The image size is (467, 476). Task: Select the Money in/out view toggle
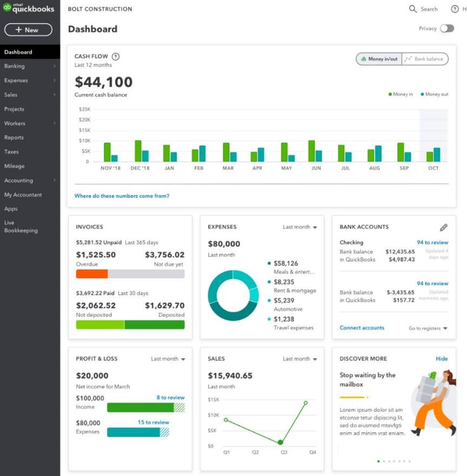coord(379,59)
